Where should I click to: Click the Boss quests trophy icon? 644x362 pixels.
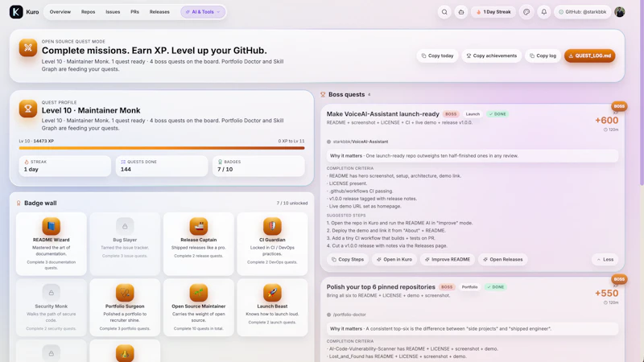[x=323, y=94]
